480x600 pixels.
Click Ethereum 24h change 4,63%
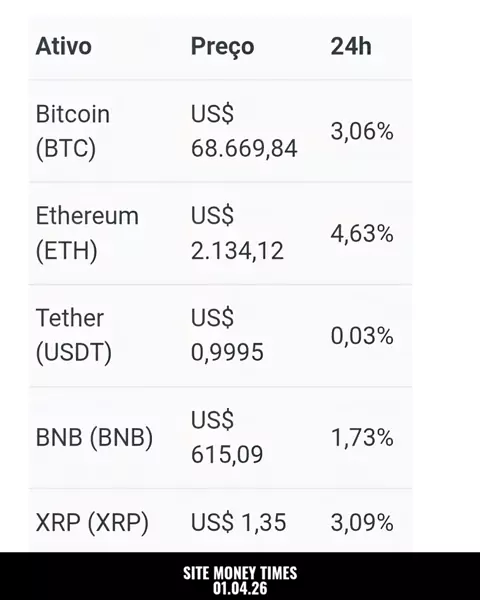(x=362, y=233)
